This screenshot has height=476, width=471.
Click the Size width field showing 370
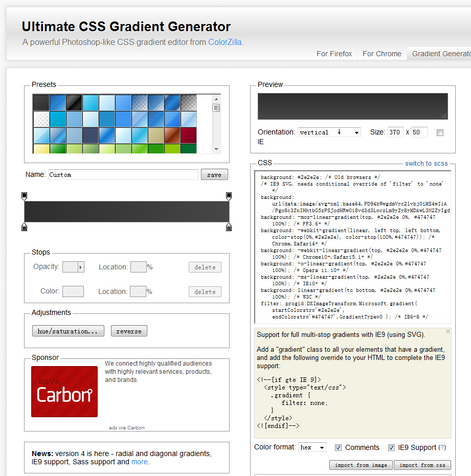pos(396,132)
